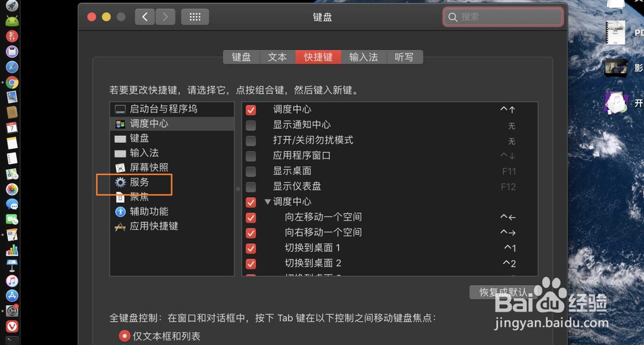Screen dimensions: 644x345
Task: Switch to the 文本 tab
Action: [278, 57]
